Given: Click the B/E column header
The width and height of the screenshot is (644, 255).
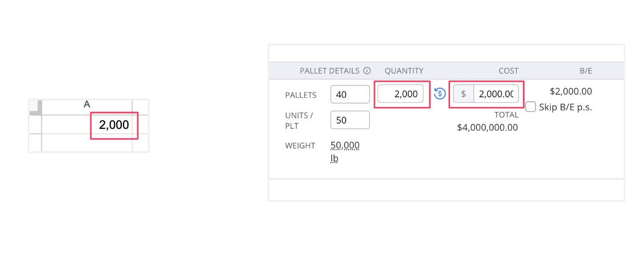Looking at the screenshot, I should point(586,71).
